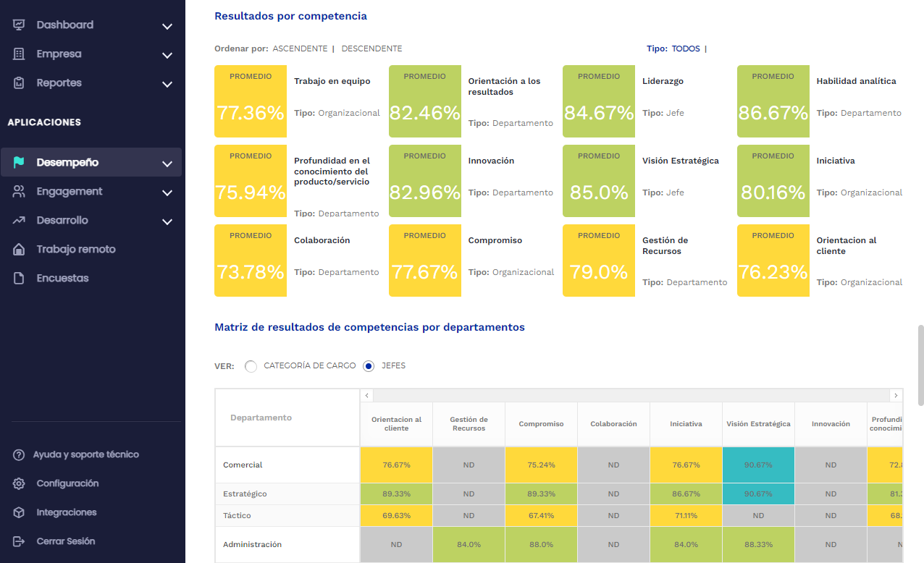Select the JEFES radio button
Image resolution: width=924 pixels, height=563 pixels.
369,366
